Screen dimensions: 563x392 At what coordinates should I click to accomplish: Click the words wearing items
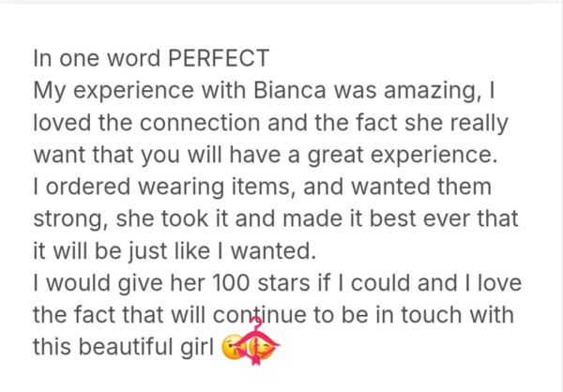click(217, 188)
